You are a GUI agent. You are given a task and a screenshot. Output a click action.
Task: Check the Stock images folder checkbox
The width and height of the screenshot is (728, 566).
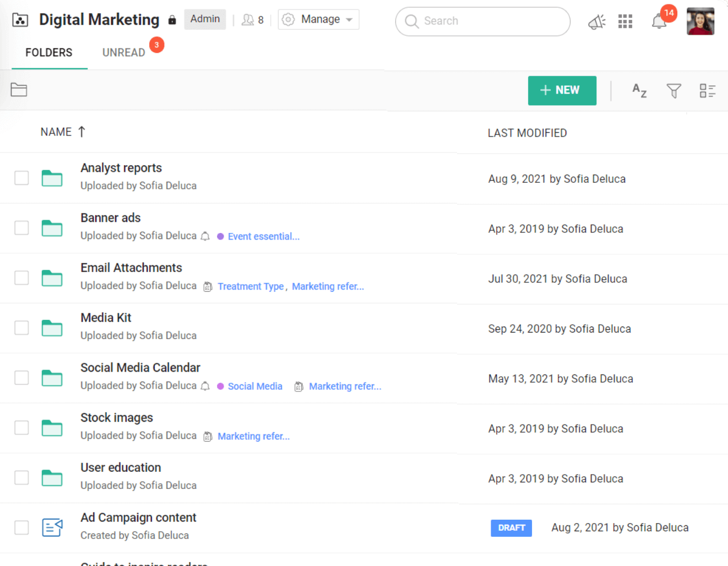click(21, 428)
